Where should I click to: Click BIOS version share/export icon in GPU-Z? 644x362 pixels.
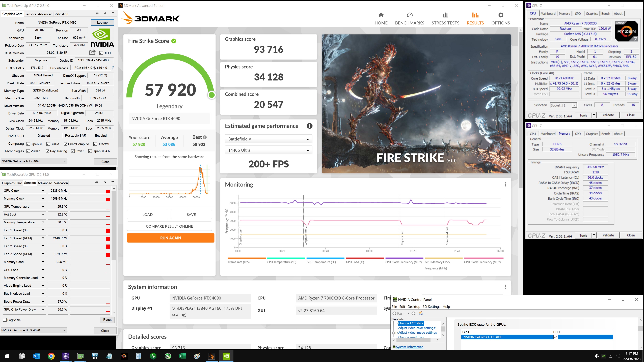[x=93, y=52]
